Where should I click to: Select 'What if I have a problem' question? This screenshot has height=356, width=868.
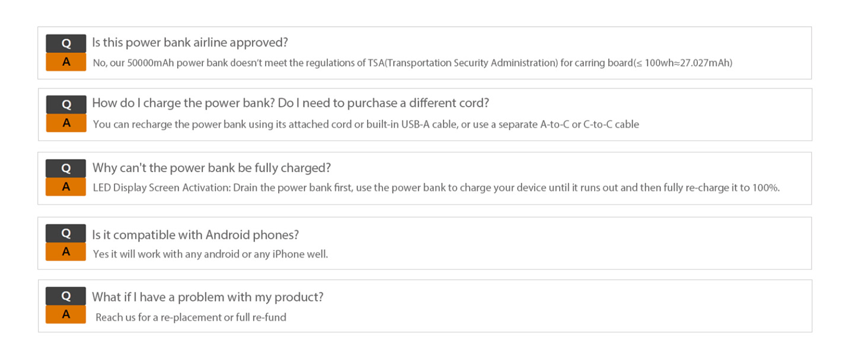208,297
